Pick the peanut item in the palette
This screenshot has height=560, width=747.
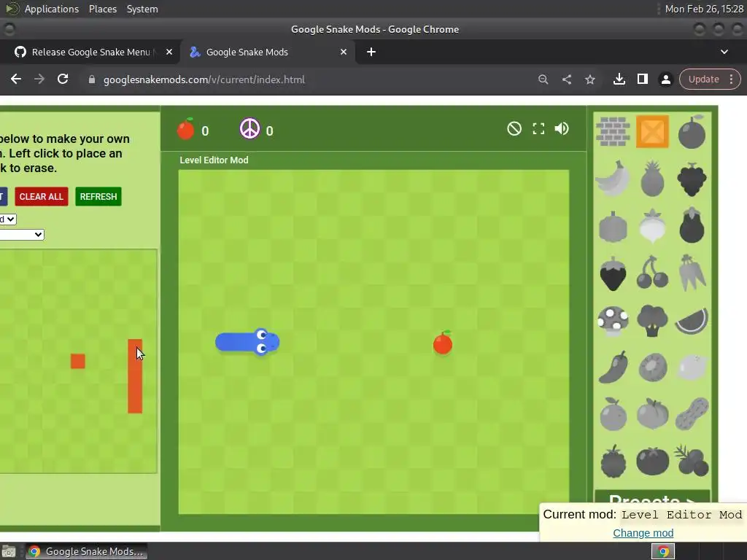[692, 414]
